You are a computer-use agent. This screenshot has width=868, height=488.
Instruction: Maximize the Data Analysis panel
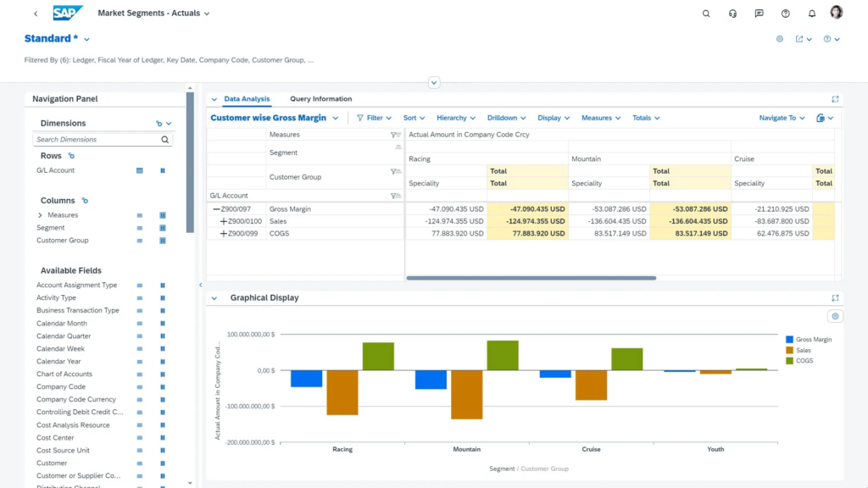coord(835,99)
